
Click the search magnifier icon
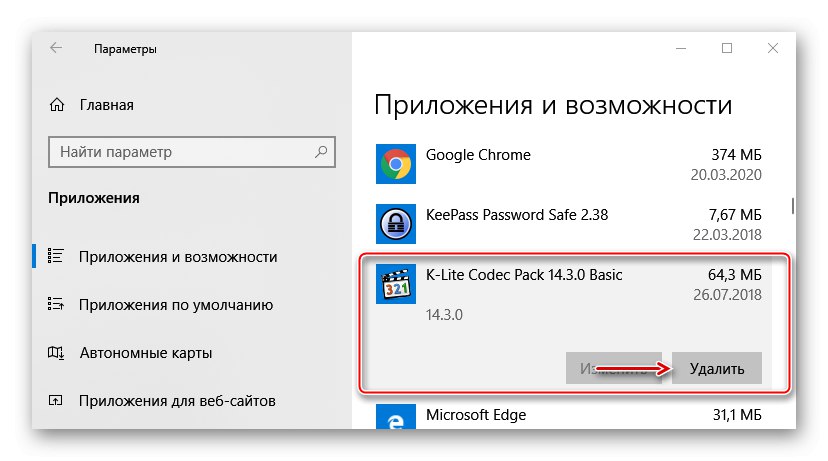click(x=321, y=152)
